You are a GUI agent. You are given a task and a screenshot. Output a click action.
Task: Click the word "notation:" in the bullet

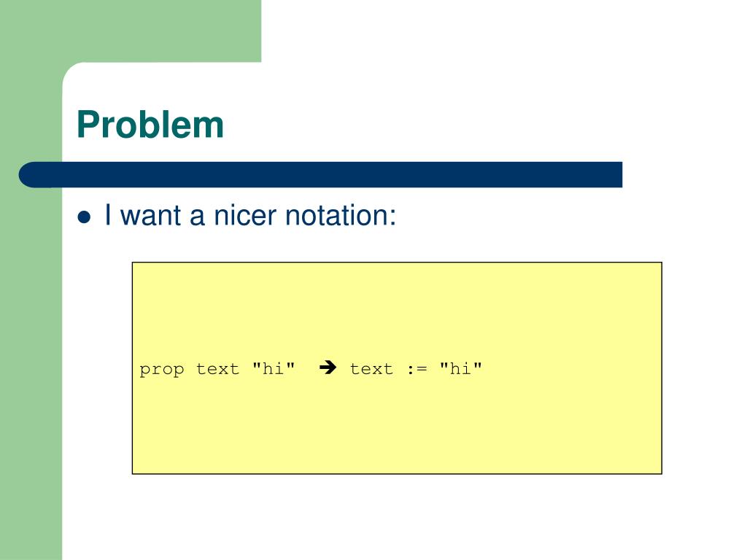pyautogui.click(x=340, y=215)
